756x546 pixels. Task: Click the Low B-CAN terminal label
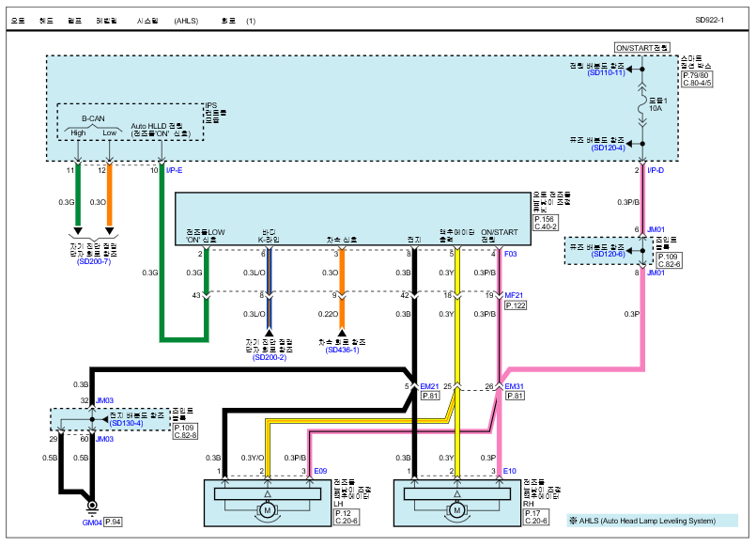110,133
